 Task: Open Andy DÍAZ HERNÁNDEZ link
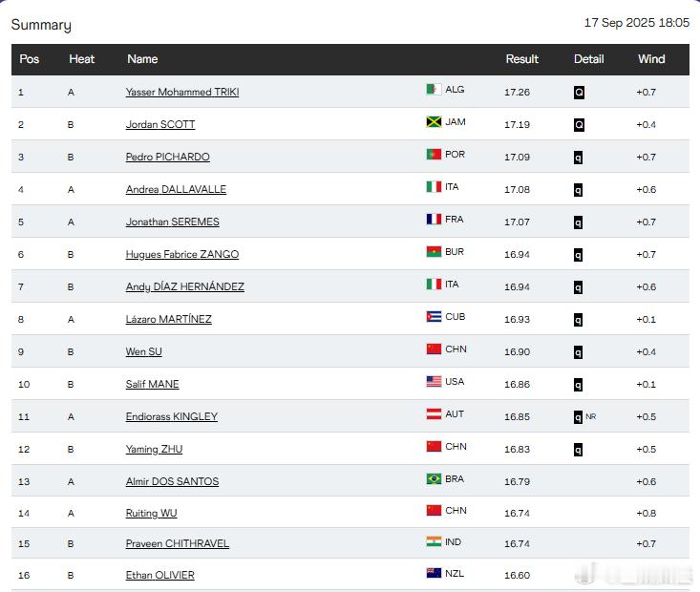[x=185, y=286]
